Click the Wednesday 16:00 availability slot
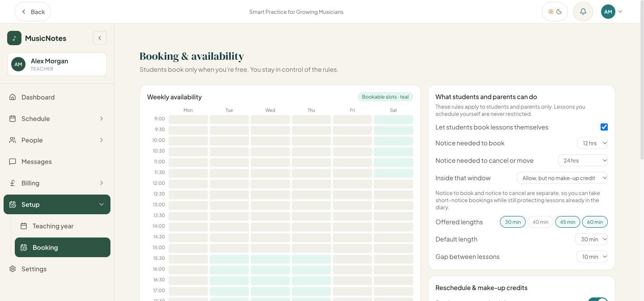 (x=270, y=270)
